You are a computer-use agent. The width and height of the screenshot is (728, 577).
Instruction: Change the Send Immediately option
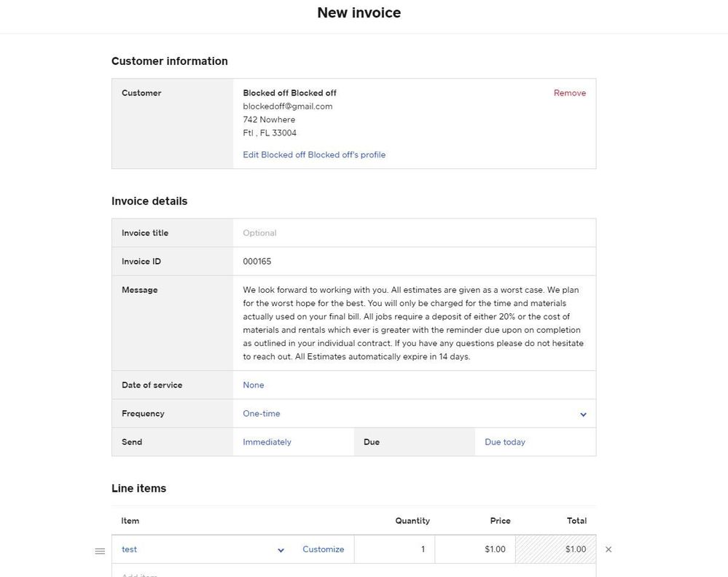[267, 442]
